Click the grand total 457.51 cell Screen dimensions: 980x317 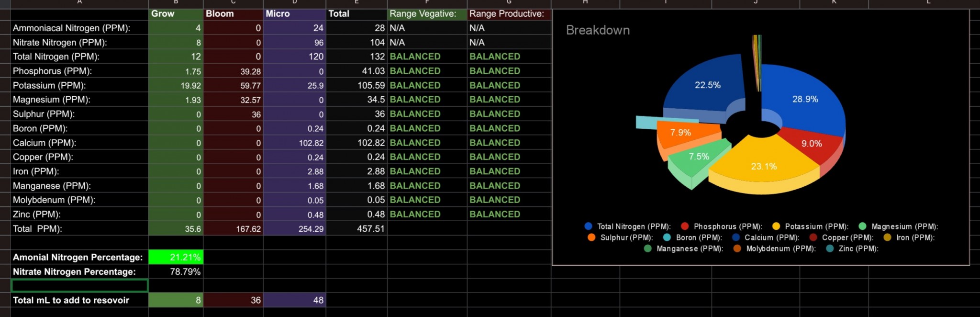point(356,229)
